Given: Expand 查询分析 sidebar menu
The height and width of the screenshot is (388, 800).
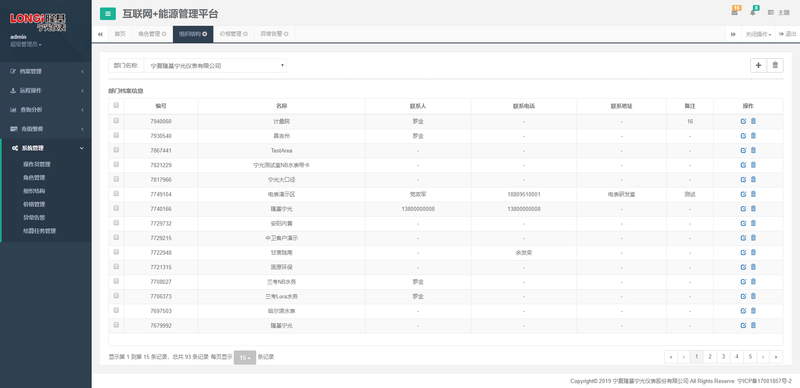Looking at the screenshot, I should [46, 110].
